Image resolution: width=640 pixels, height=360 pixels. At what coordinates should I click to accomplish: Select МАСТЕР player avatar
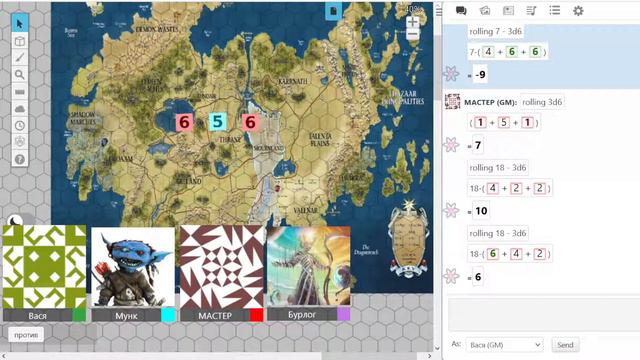click(222, 267)
